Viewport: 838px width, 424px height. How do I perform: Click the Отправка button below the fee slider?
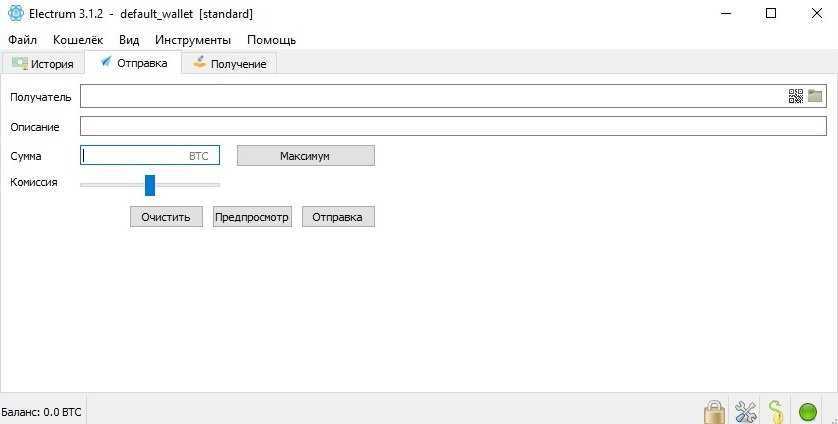(x=338, y=217)
